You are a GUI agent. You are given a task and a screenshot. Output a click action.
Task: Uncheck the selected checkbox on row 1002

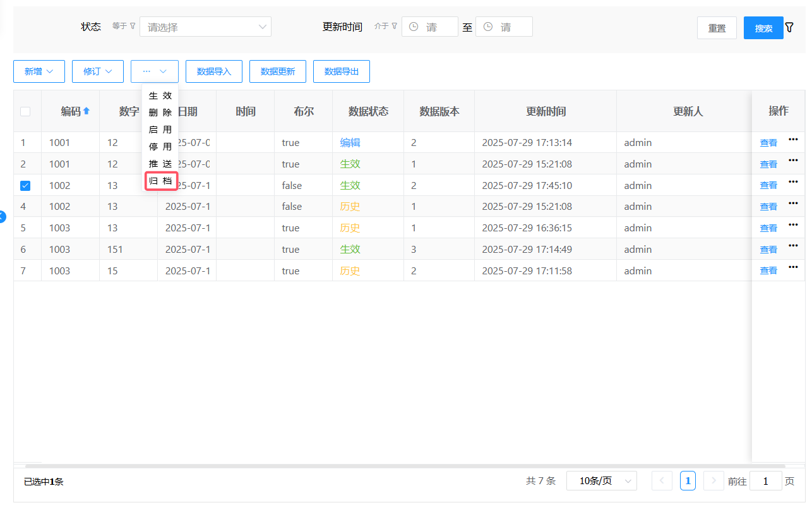click(25, 186)
